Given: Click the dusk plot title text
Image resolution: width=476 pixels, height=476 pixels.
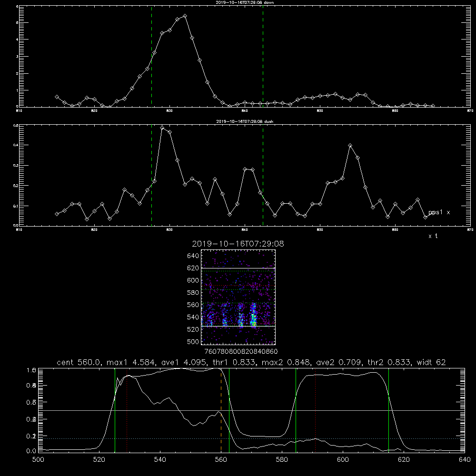Looking at the screenshot, I should coord(245,121).
